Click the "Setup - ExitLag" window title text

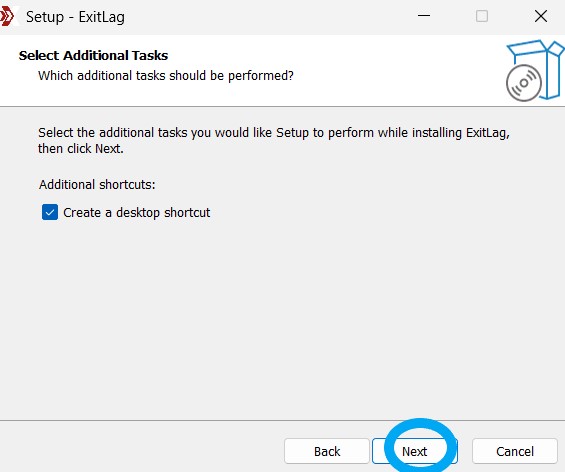(75, 17)
